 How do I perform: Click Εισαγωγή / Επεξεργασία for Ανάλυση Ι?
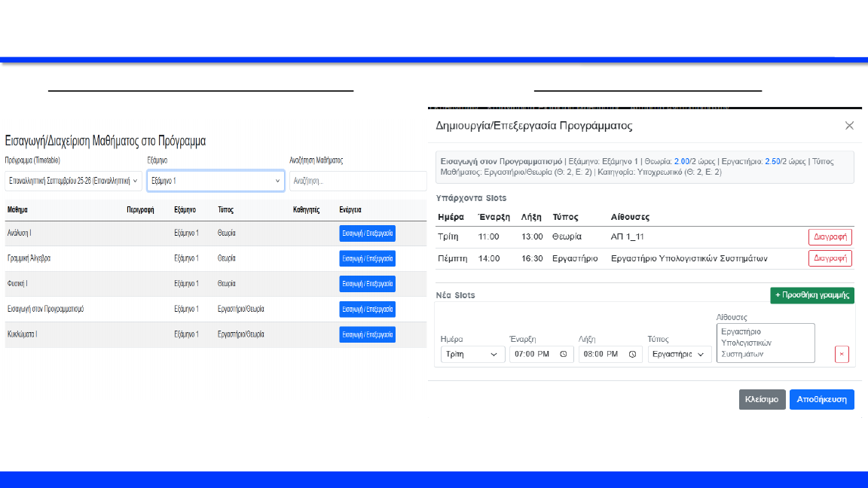coord(367,233)
